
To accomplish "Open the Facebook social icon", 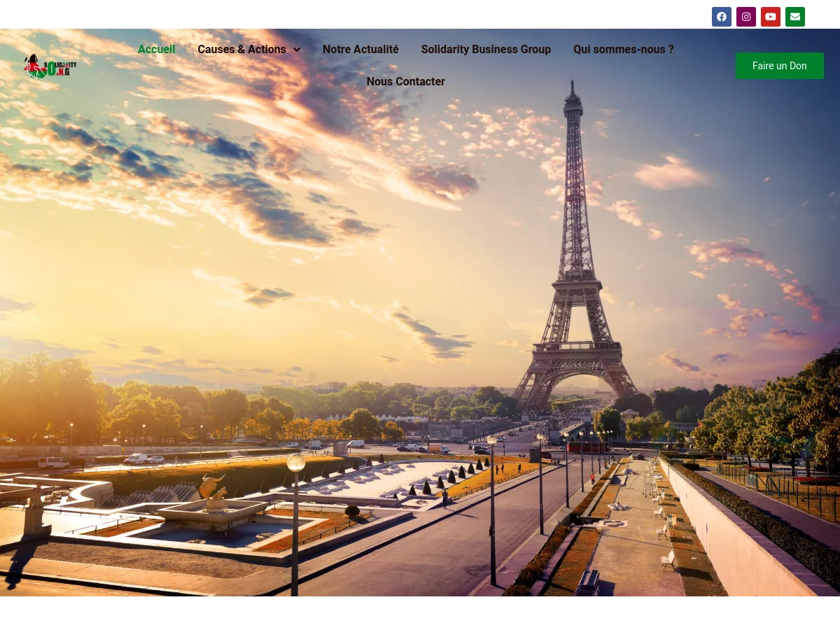I will click(x=721, y=17).
